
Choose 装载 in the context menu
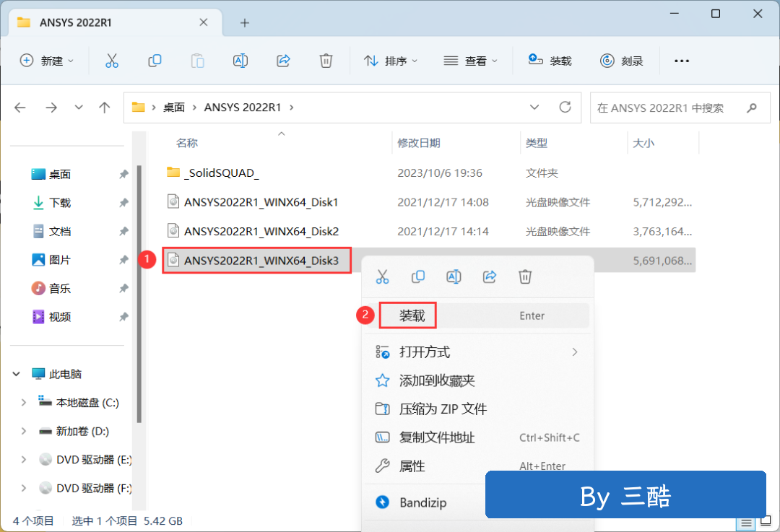click(x=477, y=315)
